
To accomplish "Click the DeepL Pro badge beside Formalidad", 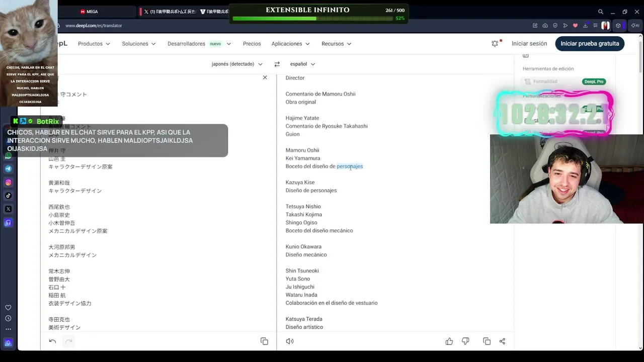I will tap(594, 81).
